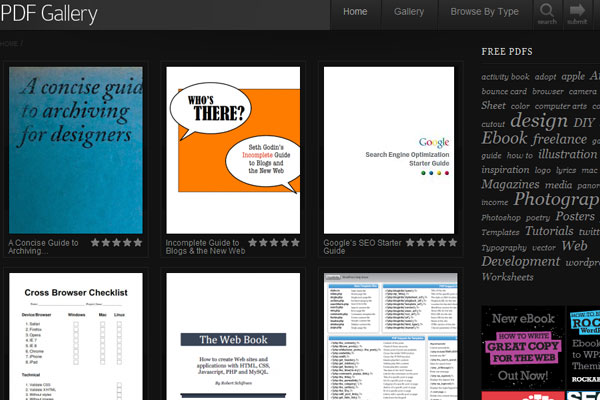This screenshot has height=400, width=600.
Task: Select the 'Sheet' tag
Action: click(493, 106)
